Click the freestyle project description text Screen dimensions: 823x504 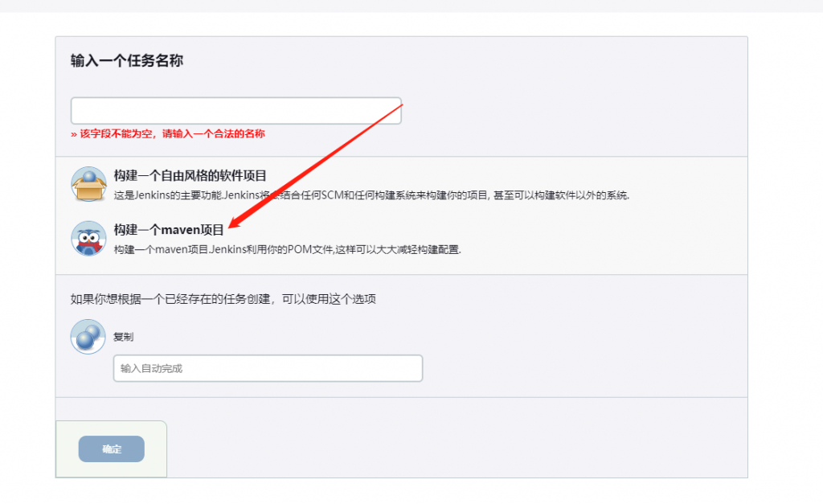click(371, 195)
